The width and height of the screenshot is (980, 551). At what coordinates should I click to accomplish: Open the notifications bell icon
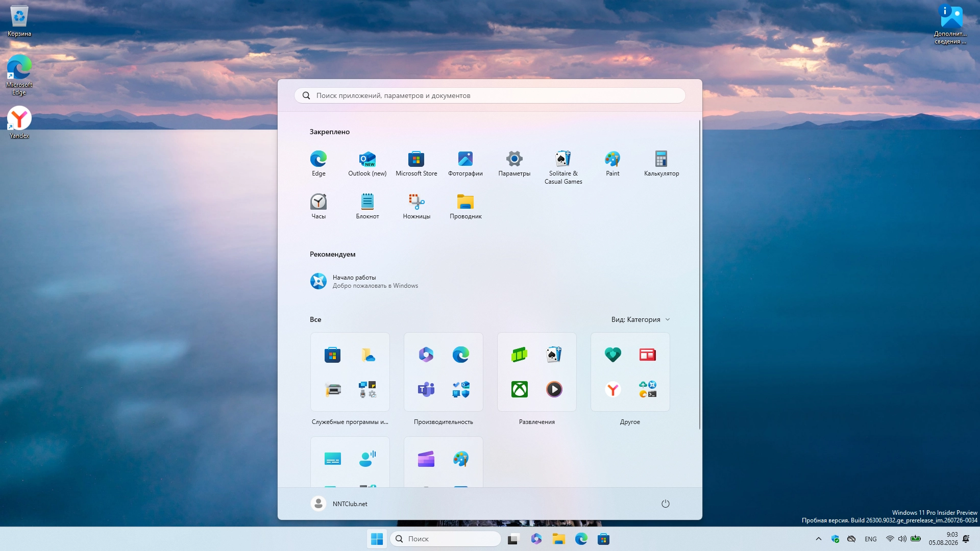tap(966, 539)
